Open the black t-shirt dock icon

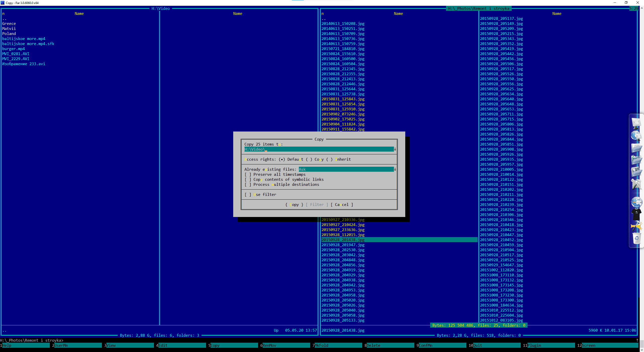coord(636,214)
